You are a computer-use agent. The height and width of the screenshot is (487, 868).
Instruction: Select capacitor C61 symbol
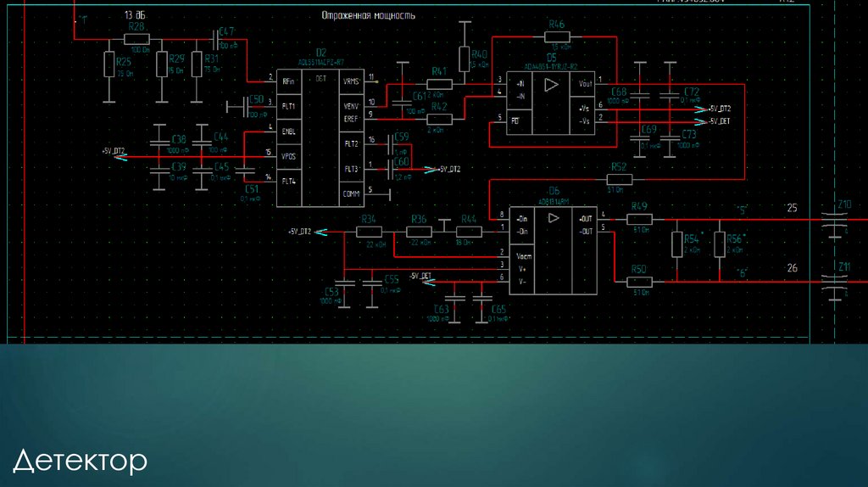tap(403, 102)
